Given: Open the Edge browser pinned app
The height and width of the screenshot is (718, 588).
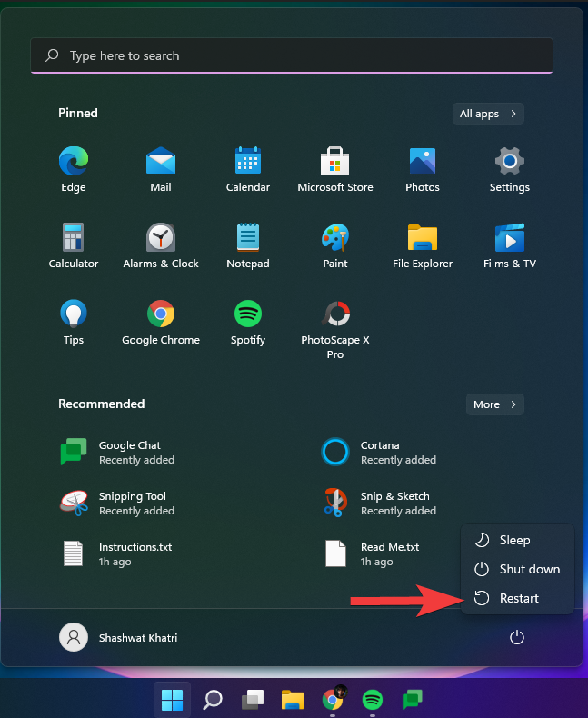Looking at the screenshot, I should [x=74, y=169].
